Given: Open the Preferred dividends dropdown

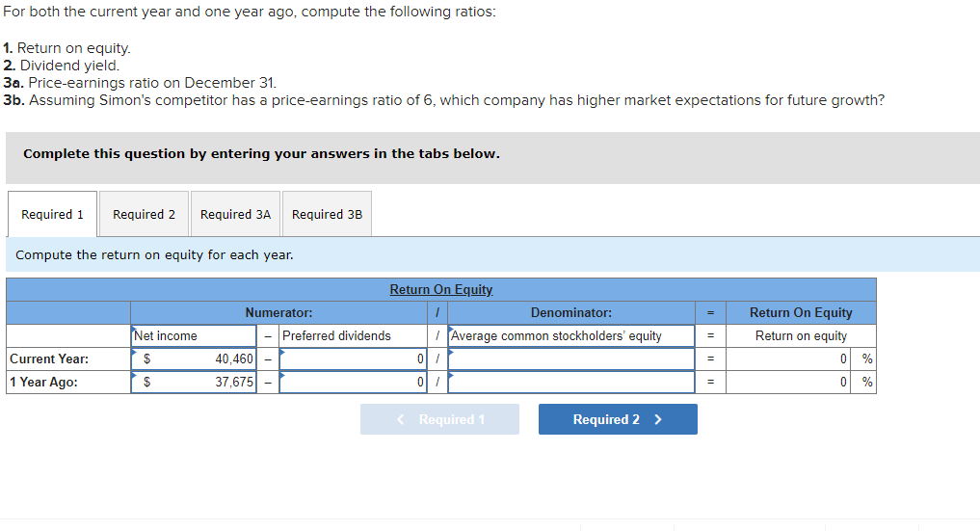Looking at the screenshot, I should pos(353,335).
